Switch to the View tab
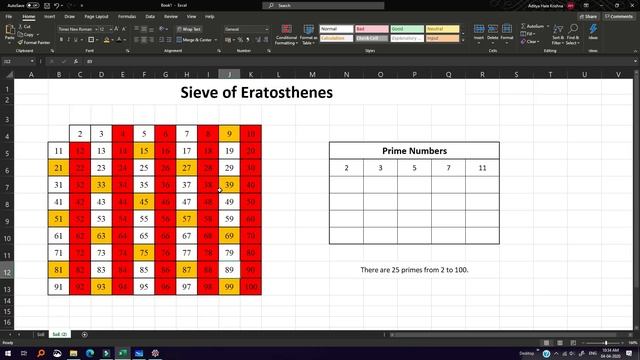This screenshot has height=360, width=640. click(191, 17)
